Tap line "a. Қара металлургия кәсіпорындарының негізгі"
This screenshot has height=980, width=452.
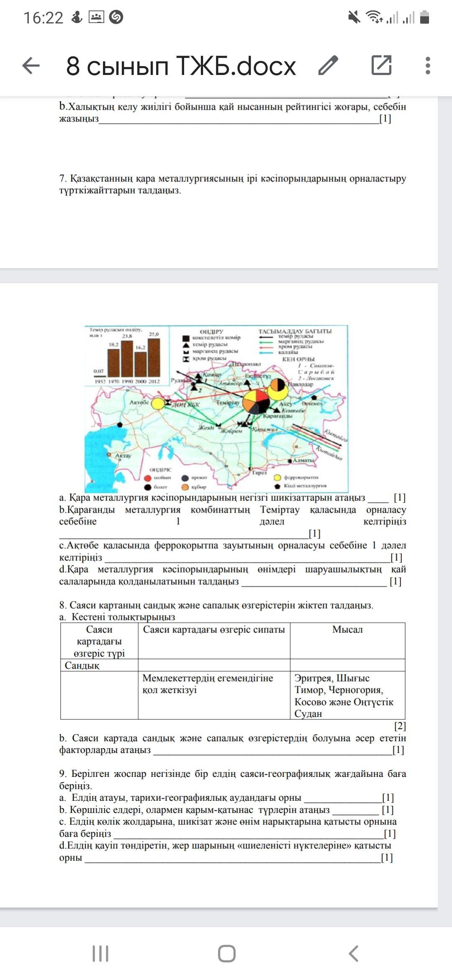tap(232, 498)
